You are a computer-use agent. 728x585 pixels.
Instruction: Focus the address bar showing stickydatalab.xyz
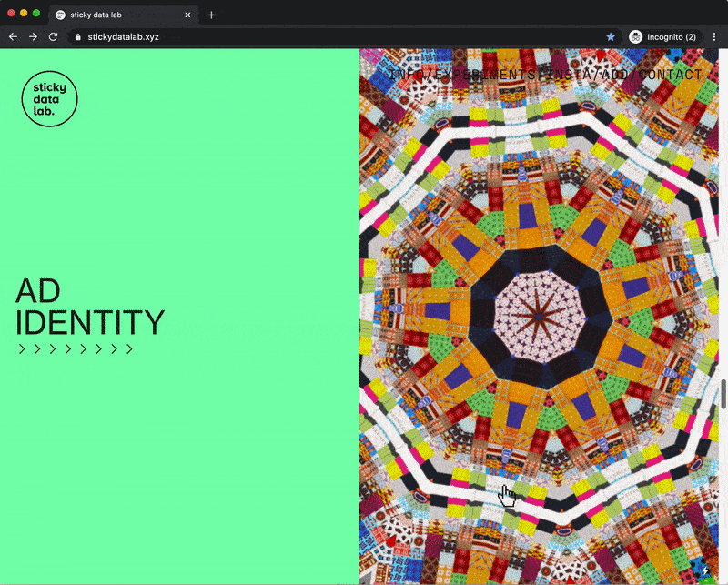click(344, 36)
